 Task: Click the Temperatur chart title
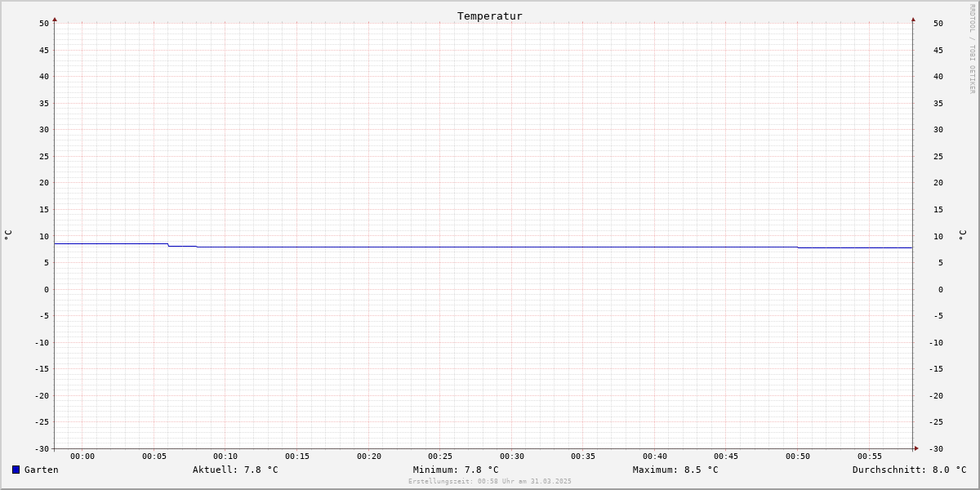point(490,16)
